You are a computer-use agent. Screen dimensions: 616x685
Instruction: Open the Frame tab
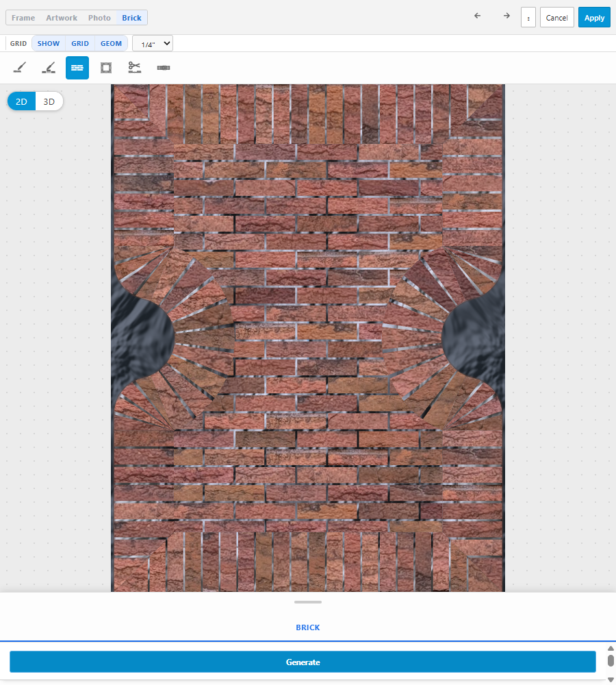point(23,18)
